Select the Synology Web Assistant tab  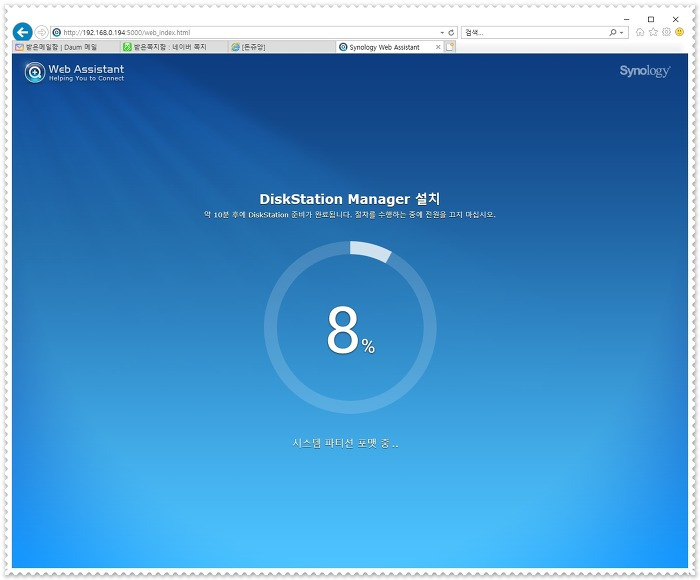pos(384,47)
